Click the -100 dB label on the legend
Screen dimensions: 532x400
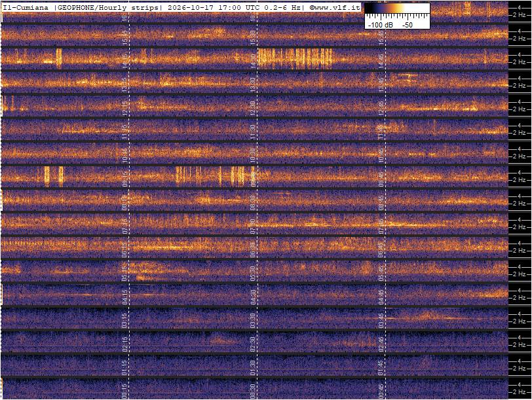[379, 25]
